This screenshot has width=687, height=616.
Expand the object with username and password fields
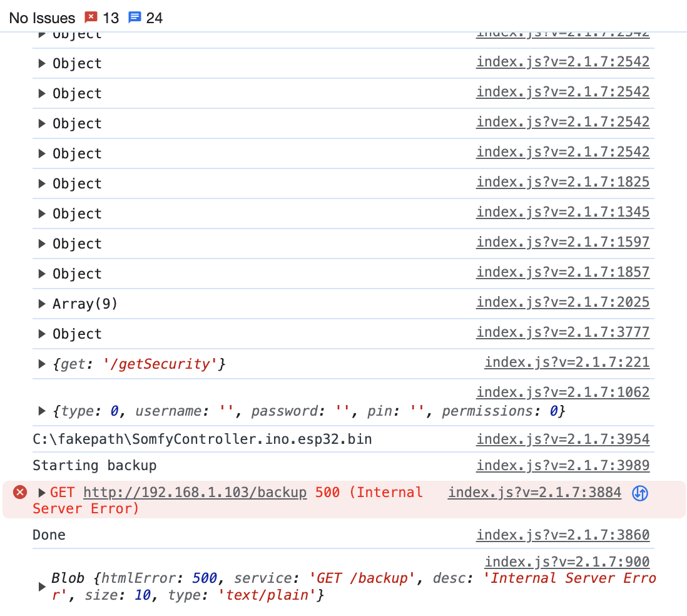click(x=41, y=411)
